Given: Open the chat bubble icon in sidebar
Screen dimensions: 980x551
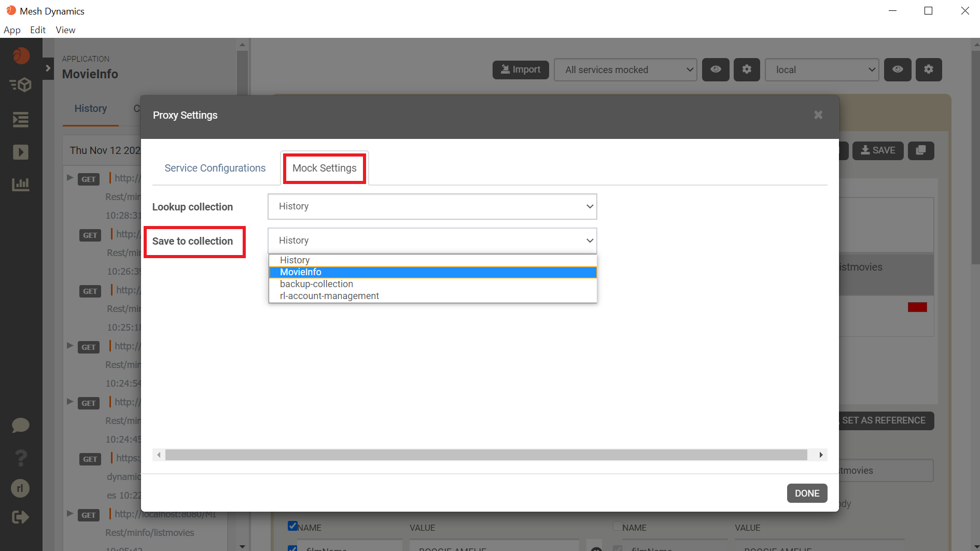Looking at the screenshot, I should pyautogui.click(x=21, y=426).
